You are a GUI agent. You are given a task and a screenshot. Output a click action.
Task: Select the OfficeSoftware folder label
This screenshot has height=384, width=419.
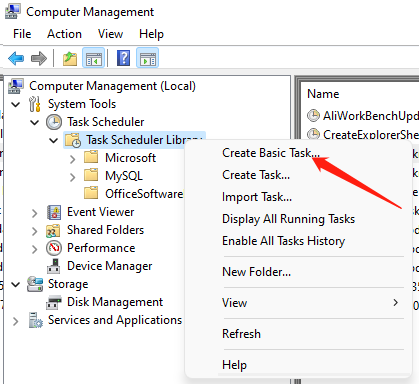144,194
